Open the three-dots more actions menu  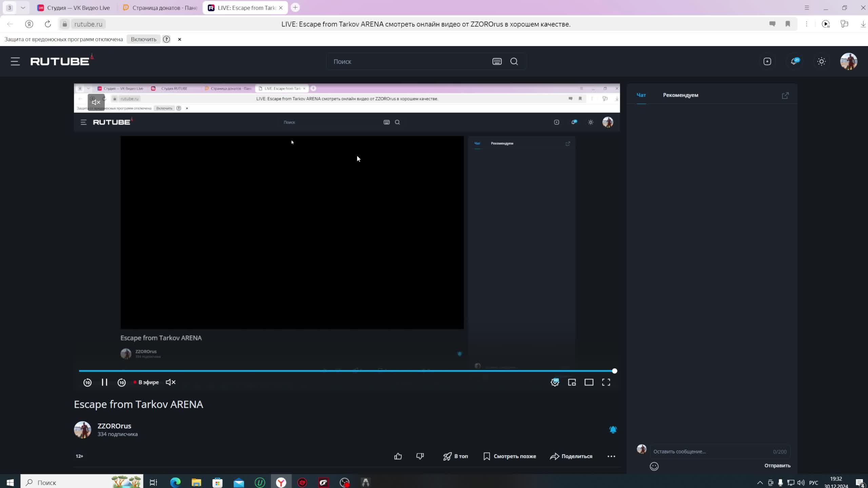[x=611, y=456]
